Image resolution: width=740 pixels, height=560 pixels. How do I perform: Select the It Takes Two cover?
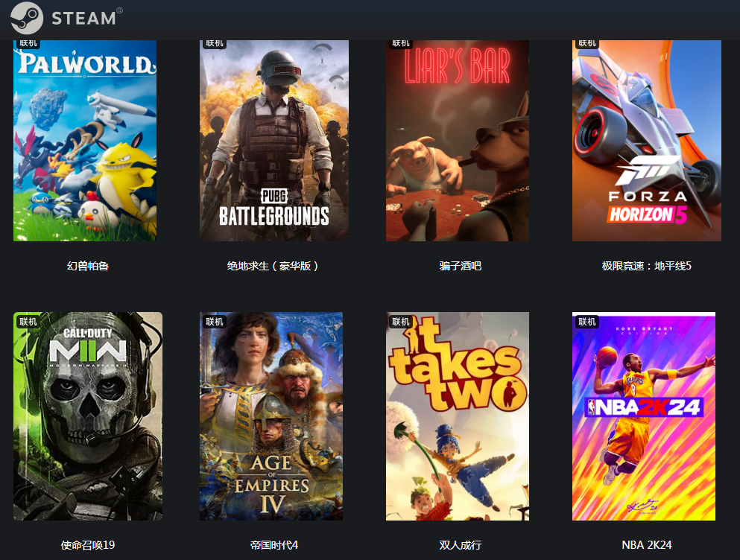point(458,416)
